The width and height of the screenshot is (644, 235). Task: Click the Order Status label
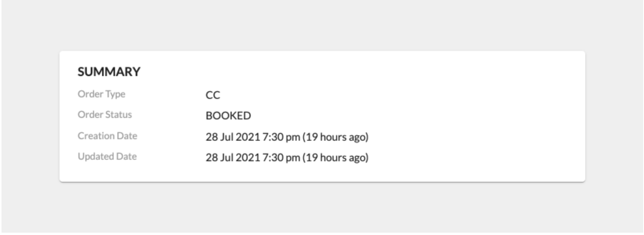pos(105,114)
